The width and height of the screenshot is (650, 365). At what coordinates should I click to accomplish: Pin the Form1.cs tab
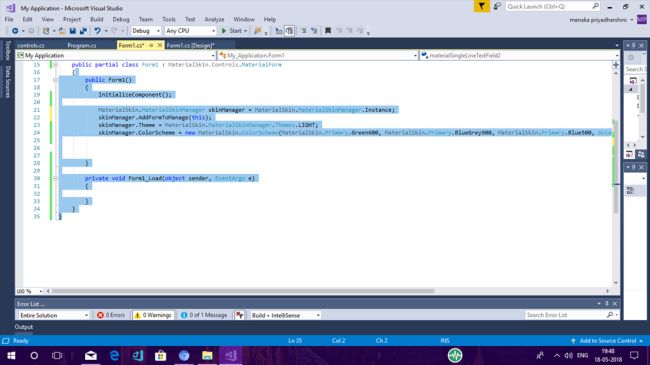pos(151,45)
